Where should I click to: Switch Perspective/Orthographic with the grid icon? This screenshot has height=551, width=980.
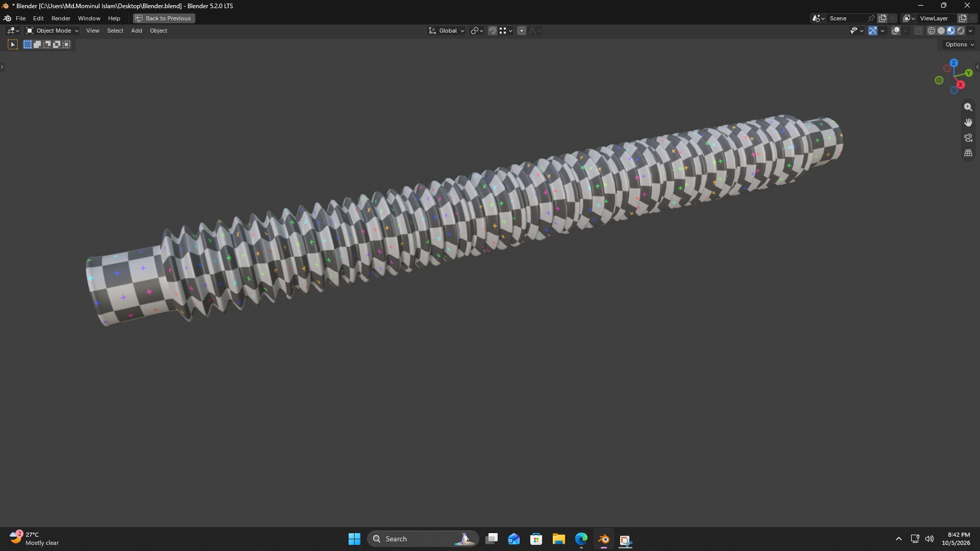point(968,153)
